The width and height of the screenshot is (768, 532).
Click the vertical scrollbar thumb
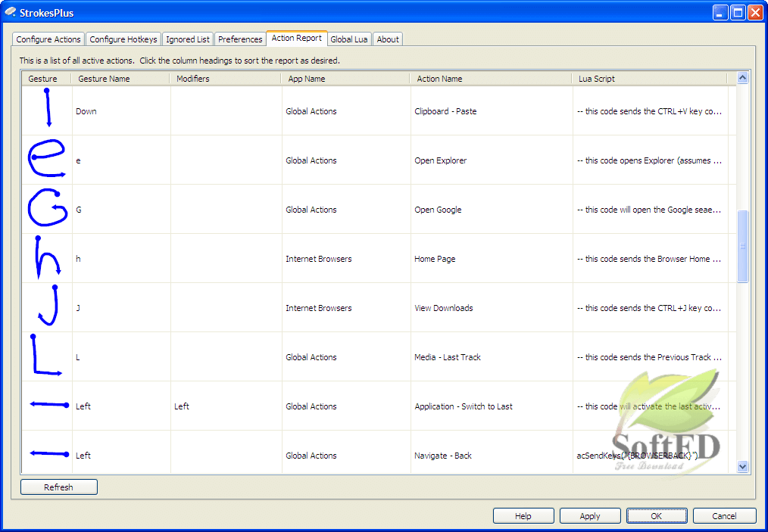742,246
